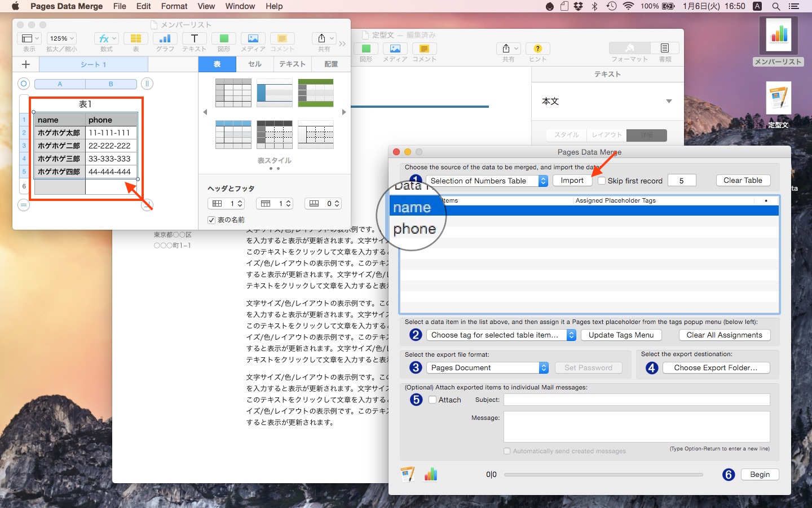
Task: Open the 共有 share dropdown in Pages
Action: pos(509,49)
